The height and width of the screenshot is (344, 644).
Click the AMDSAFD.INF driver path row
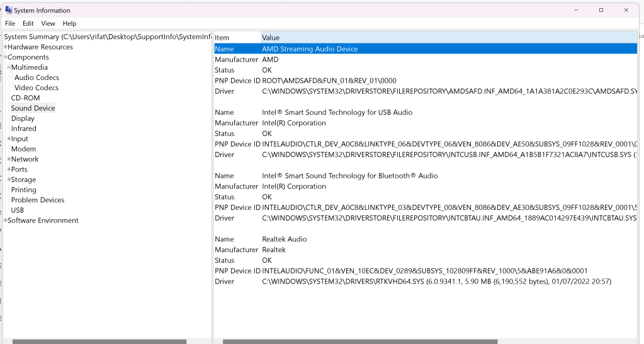426,91
